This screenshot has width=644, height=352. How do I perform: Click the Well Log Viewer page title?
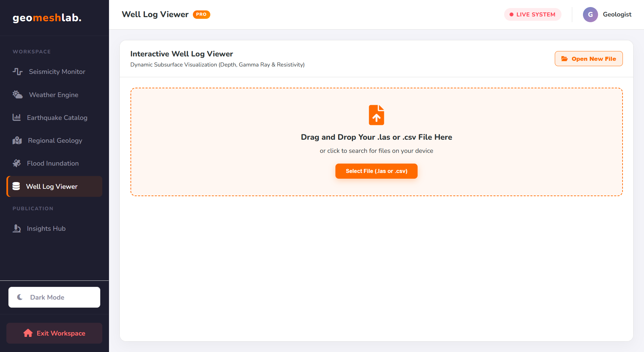[x=155, y=14]
